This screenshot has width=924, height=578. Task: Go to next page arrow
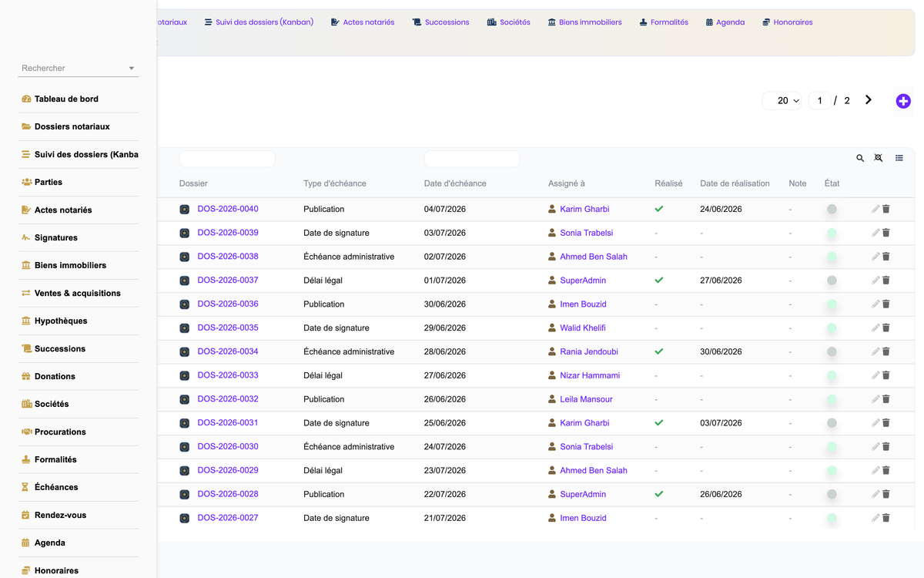click(x=869, y=100)
